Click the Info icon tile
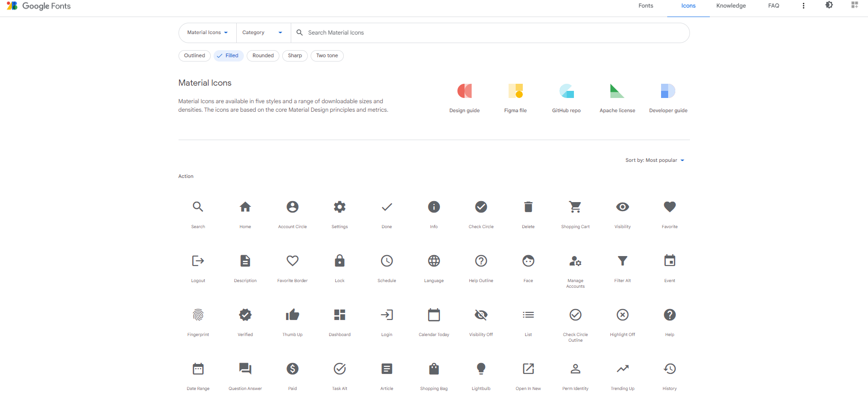This screenshot has height=399, width=868. (x=434, y=207)
